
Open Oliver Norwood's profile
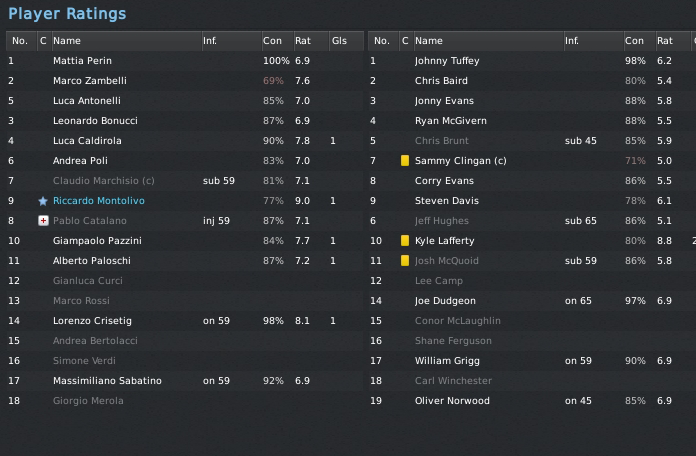click(452, 401)
